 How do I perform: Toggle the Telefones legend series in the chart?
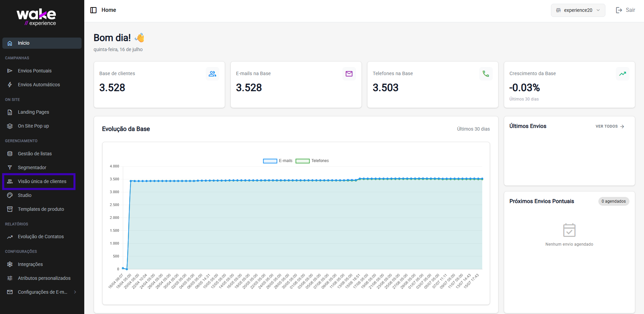[x=312, y=161]
